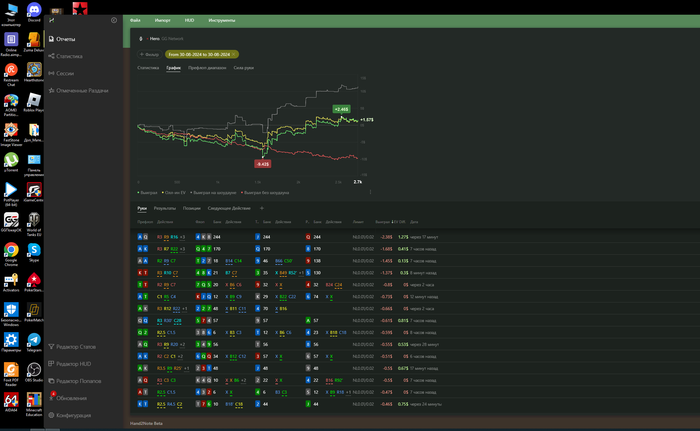Open the Файл menu
This screenshot has height=431, width=700.
135,20
